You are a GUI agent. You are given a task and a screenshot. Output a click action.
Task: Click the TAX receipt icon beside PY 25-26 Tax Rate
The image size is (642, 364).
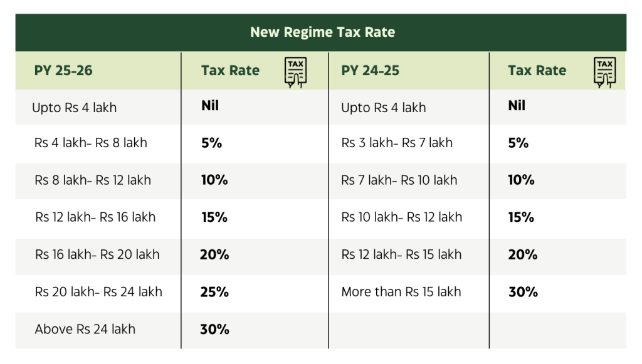point(295,71)
